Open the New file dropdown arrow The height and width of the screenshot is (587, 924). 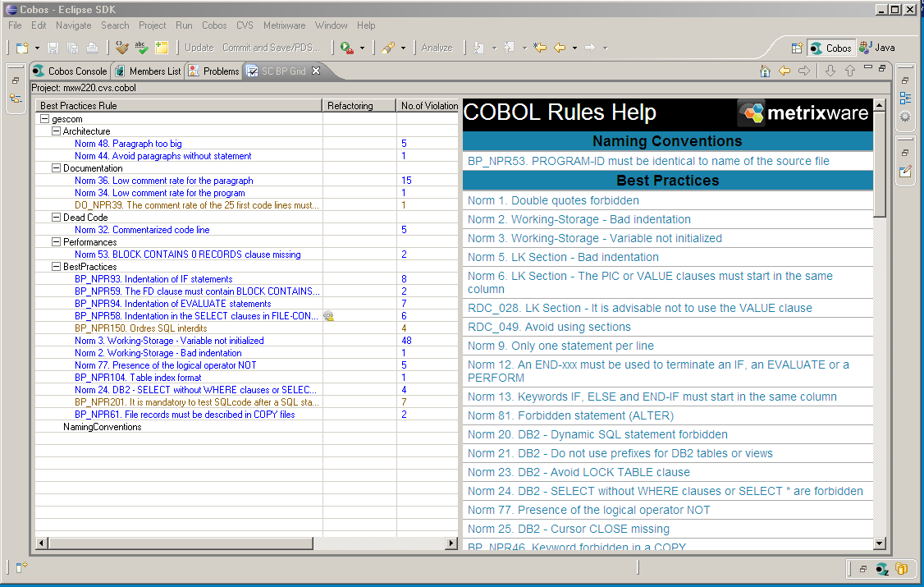(37, 48)
